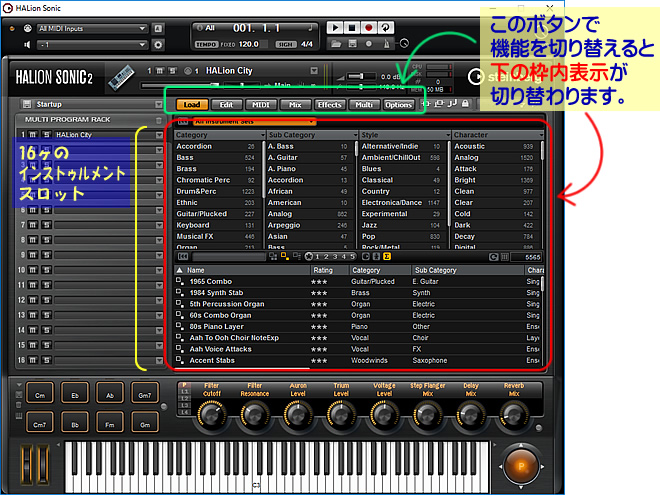Open the Character column filter dropdown

[541, 135]
